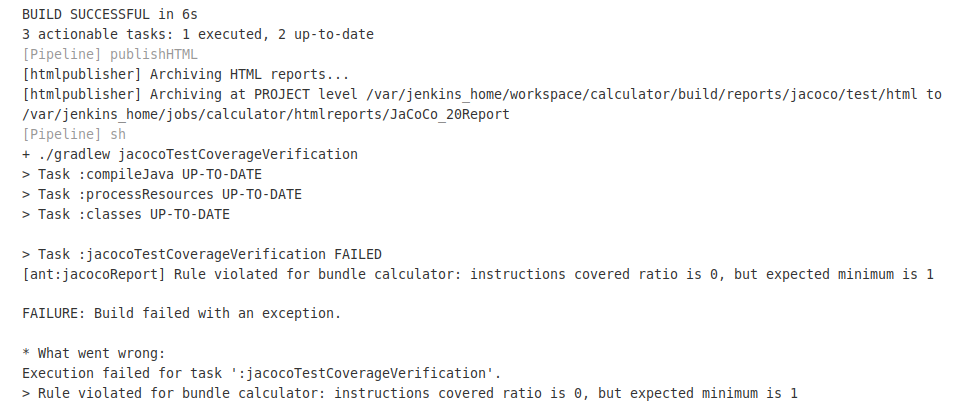The image size is (978, 418).
Task: Click the word "FAILED" in the log
Action: click(358, 254)
